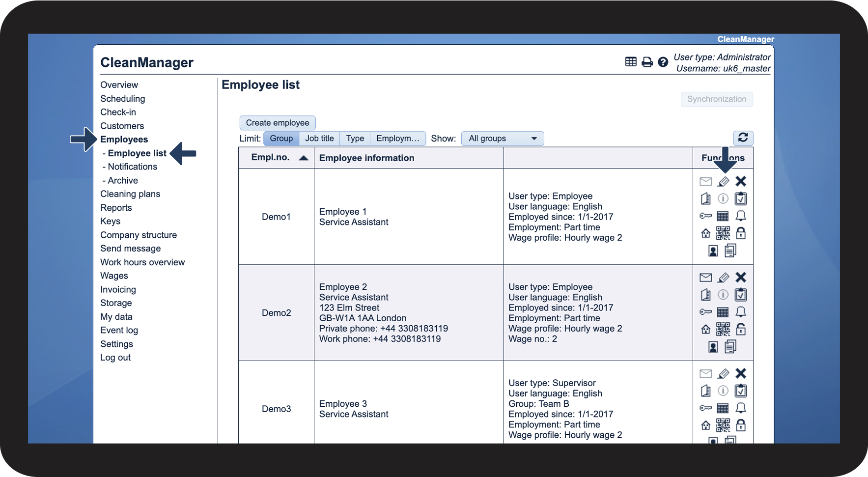Image resolution: width=868 pixels, height=477 pixels.
Task: Click the edit pencil icon for Demo1
Action: 723,182
